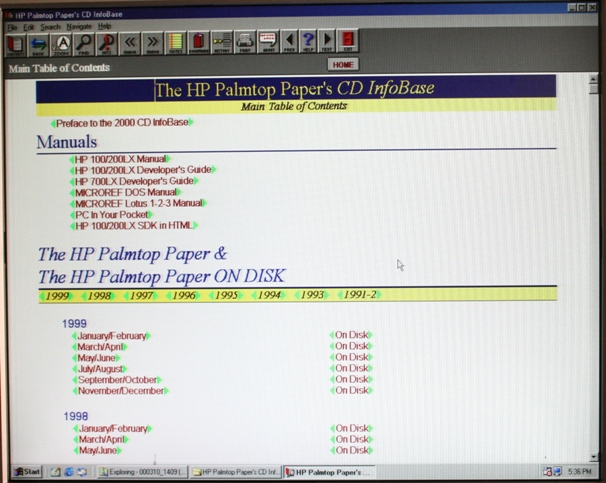Open the HP 100/200LX Manual link
The width and height of the screenshot is (606, 483).
120,159
